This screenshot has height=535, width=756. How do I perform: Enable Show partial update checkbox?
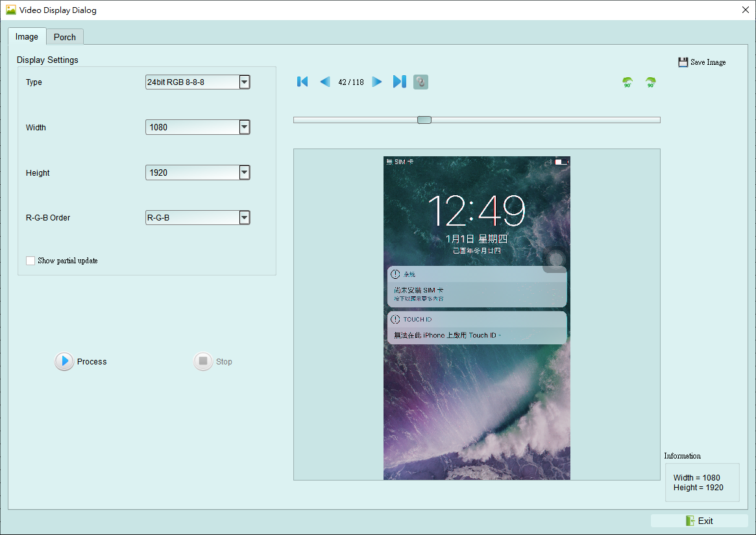tap(30, 261)
